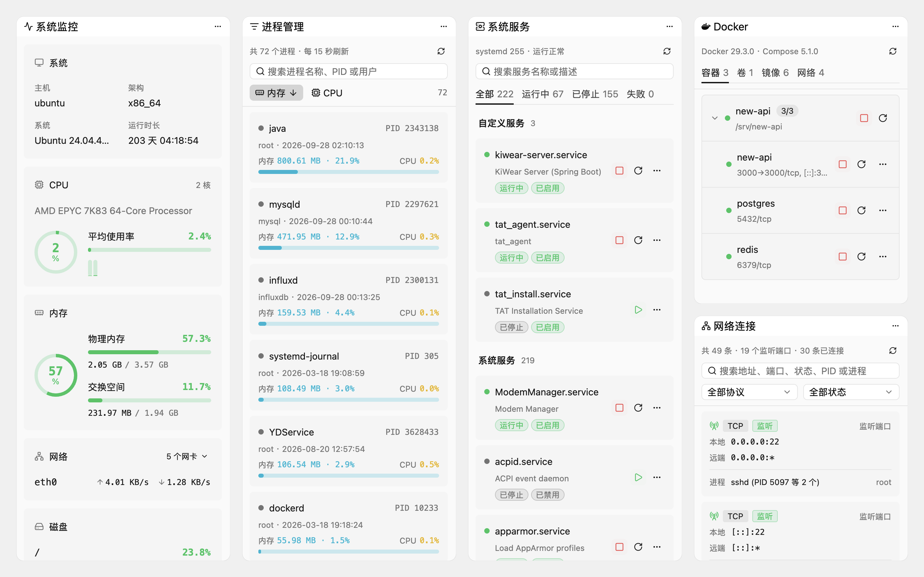Refresh the system services panel
Viewport: 924px width, 577px height.
(x=667, y=51)
